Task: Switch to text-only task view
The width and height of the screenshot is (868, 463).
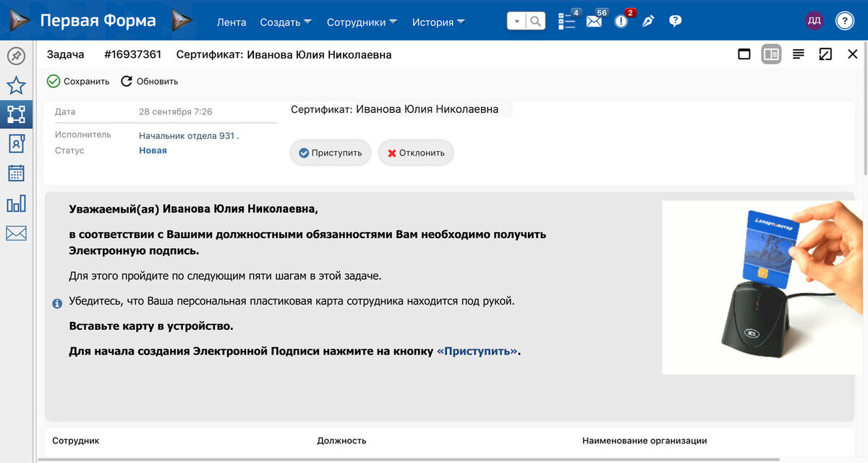Action: click(x=798, y=54)
